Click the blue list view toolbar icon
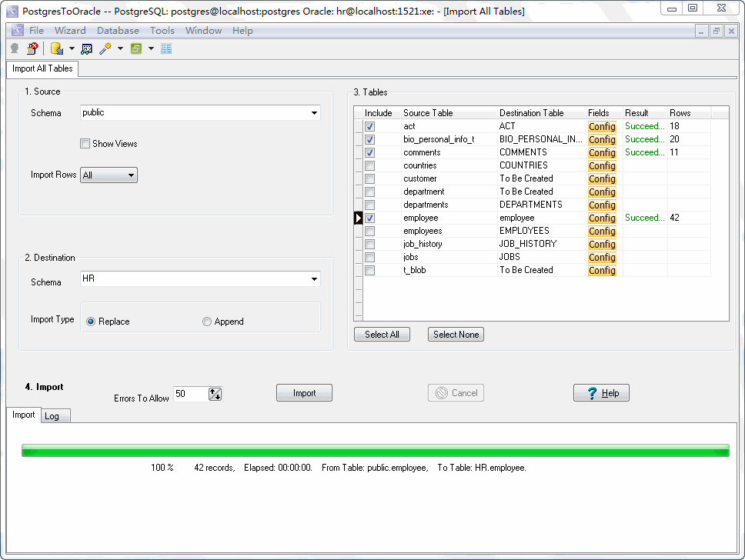745x560 pixels. tap(166, 48)
